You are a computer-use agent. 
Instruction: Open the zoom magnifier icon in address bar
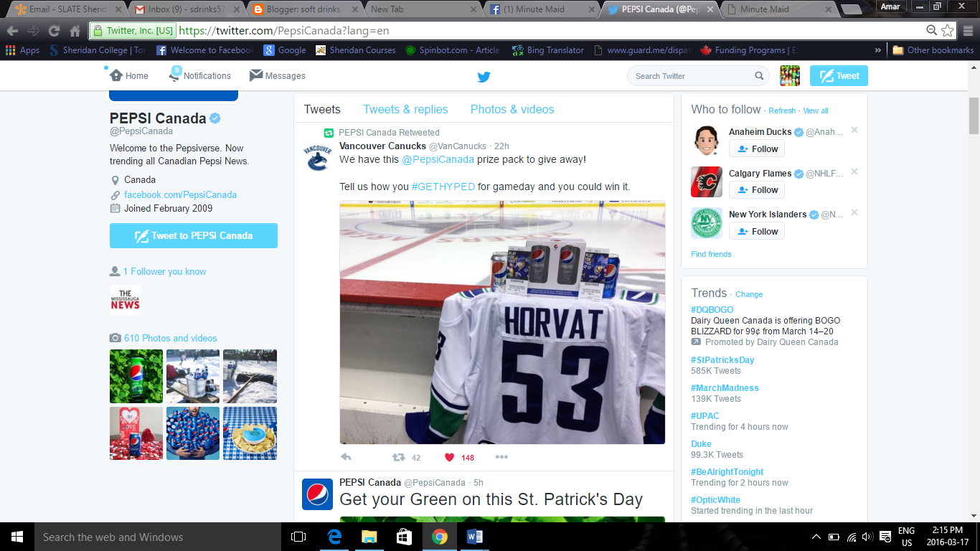click(x=931, y=31)
